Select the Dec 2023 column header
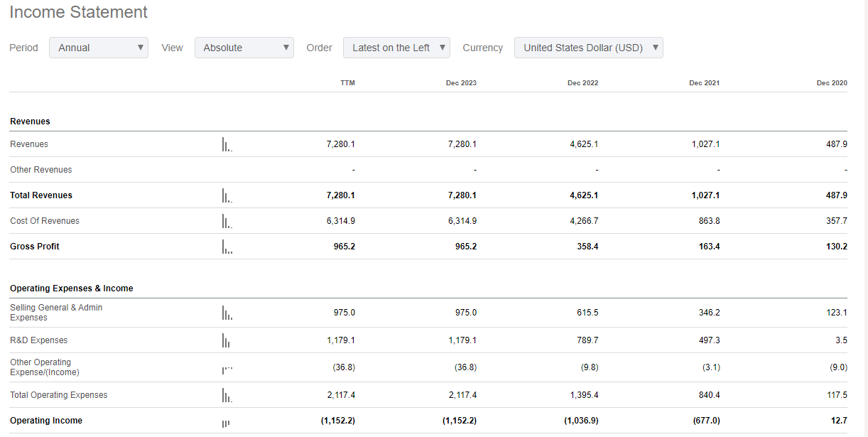 [x=461, y=83]
